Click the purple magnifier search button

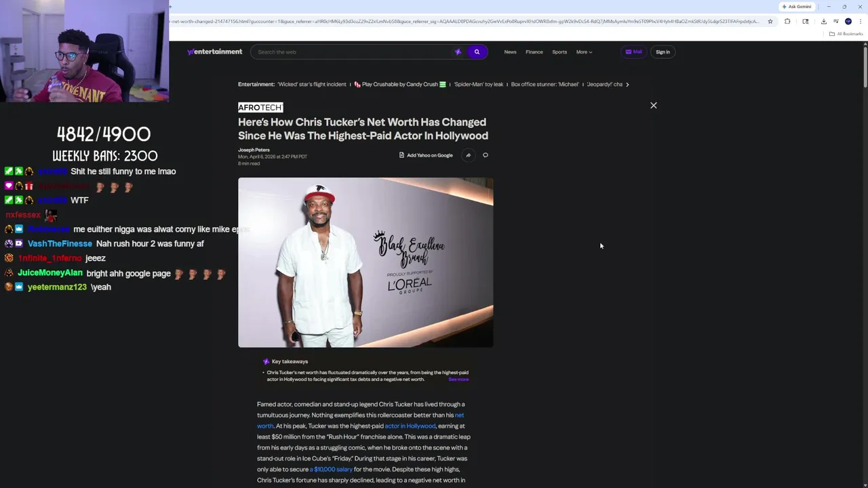477,52
